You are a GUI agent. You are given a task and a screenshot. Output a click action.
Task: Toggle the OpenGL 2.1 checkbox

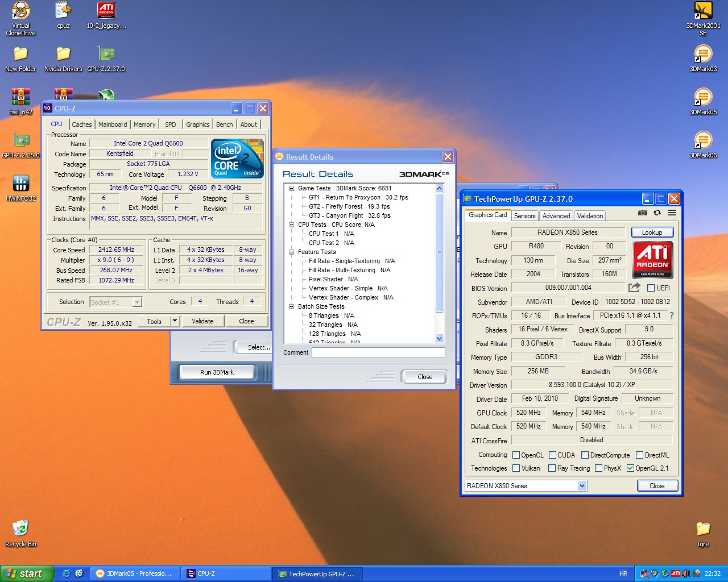630,468
